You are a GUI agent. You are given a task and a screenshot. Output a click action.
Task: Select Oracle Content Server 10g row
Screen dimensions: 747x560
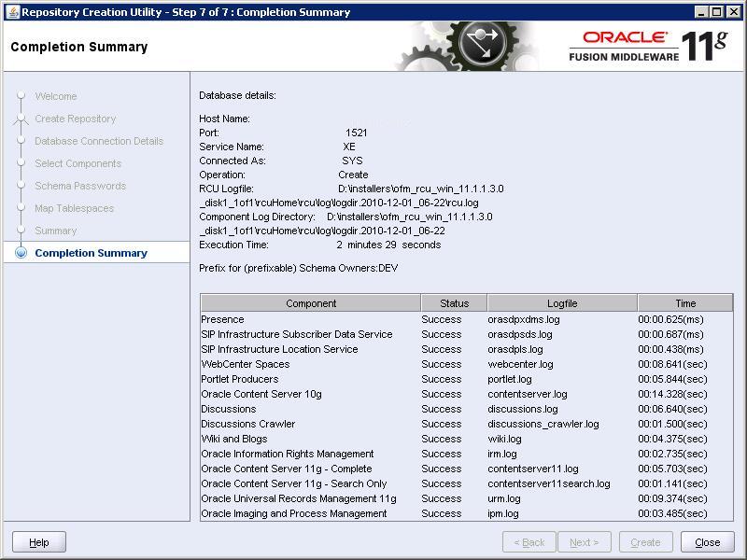[466, 394]
